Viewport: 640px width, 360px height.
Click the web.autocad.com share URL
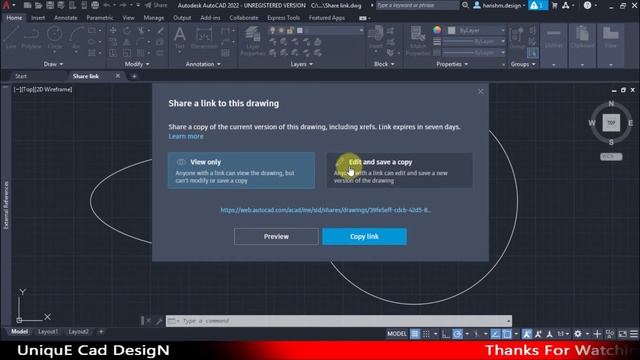(325, 210)
